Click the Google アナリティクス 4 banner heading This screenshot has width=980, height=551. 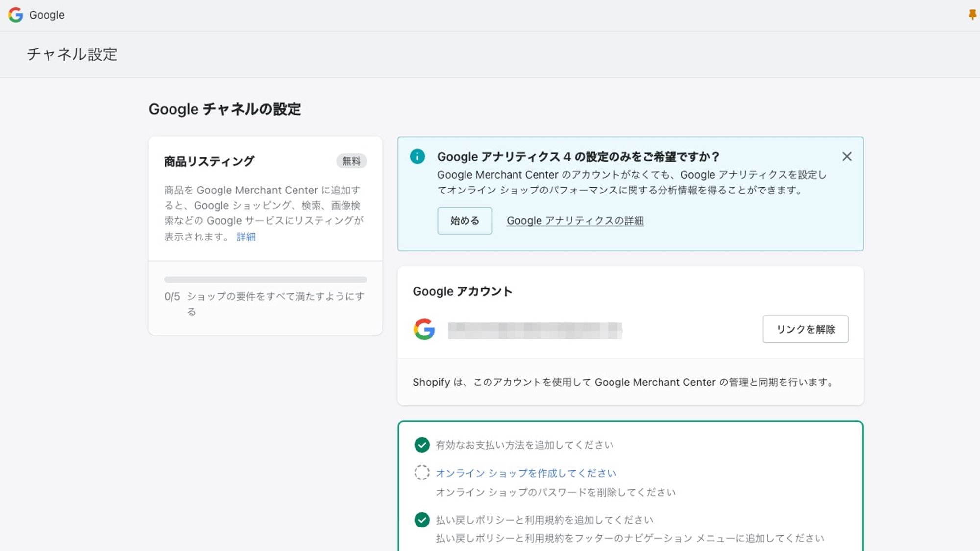coord(578,157)
